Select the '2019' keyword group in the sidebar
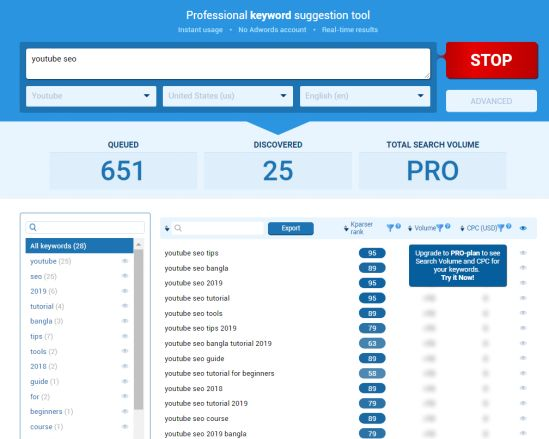 [43, 291]
